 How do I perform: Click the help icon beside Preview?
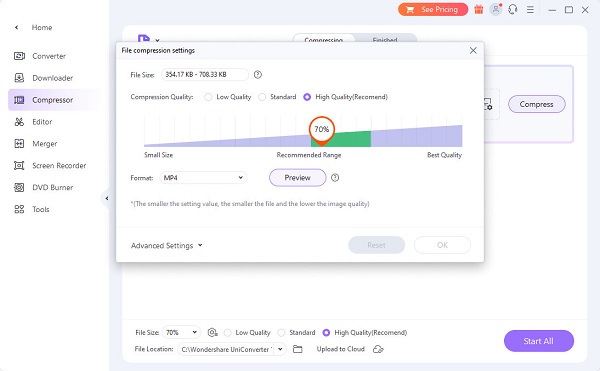[335, 177]
